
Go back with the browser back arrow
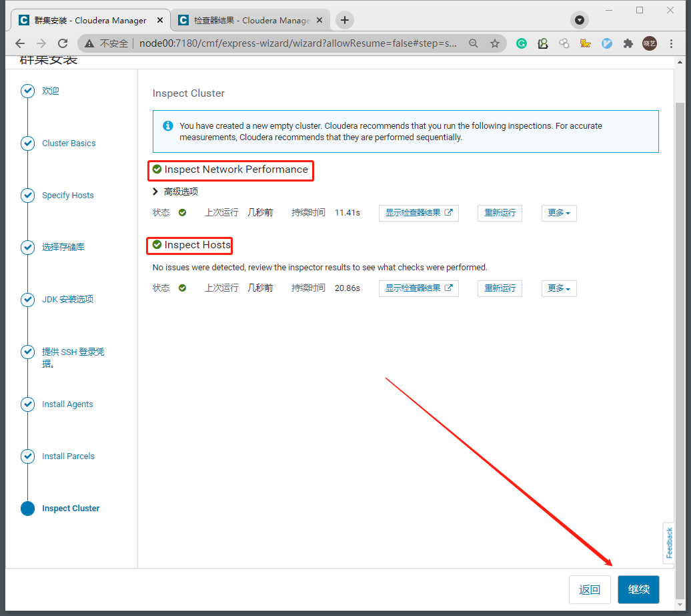tap(20, 43)
